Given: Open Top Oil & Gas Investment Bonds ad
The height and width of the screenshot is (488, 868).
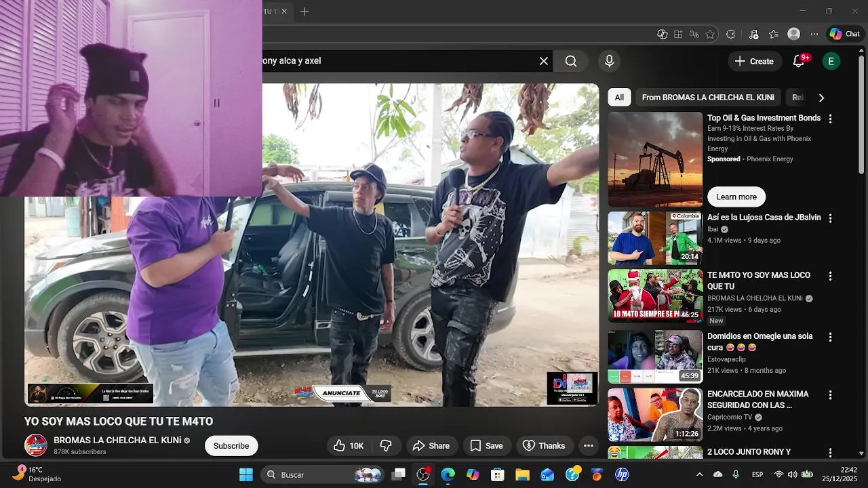Looking at the screenshot, I should [x=764, y=118].
